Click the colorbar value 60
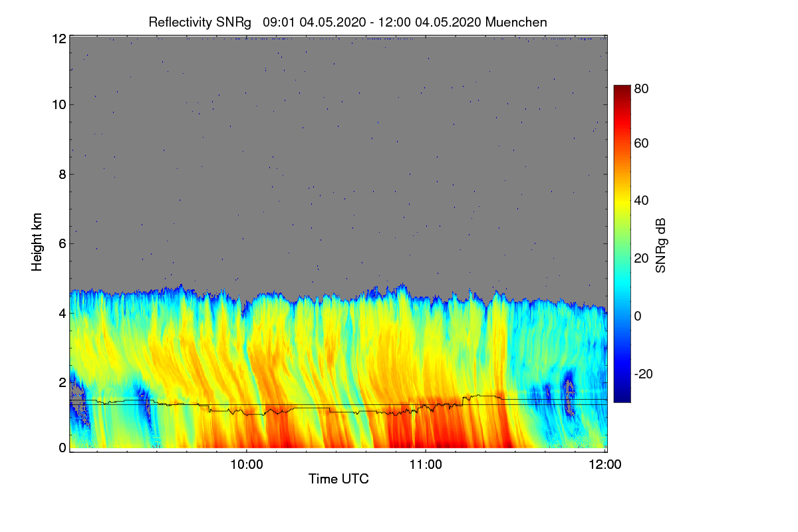The image size is (798, 532). 641,144
